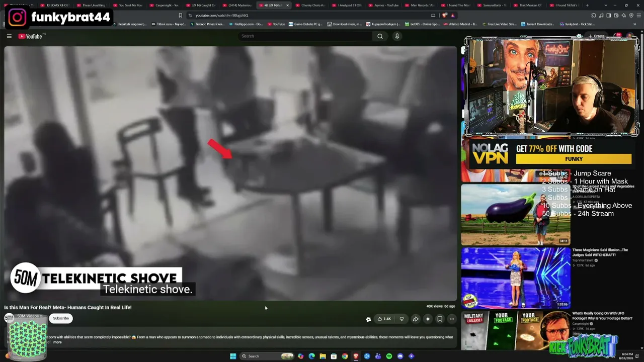This screenshot has height=362, width=644.
Task: Open Spotify from the taskbar
Action: click(389, 356)
